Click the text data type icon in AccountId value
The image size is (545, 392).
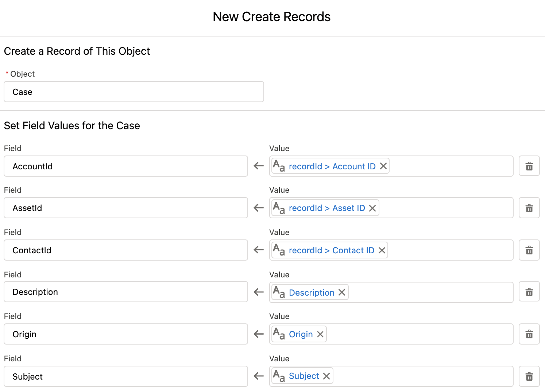279,166
